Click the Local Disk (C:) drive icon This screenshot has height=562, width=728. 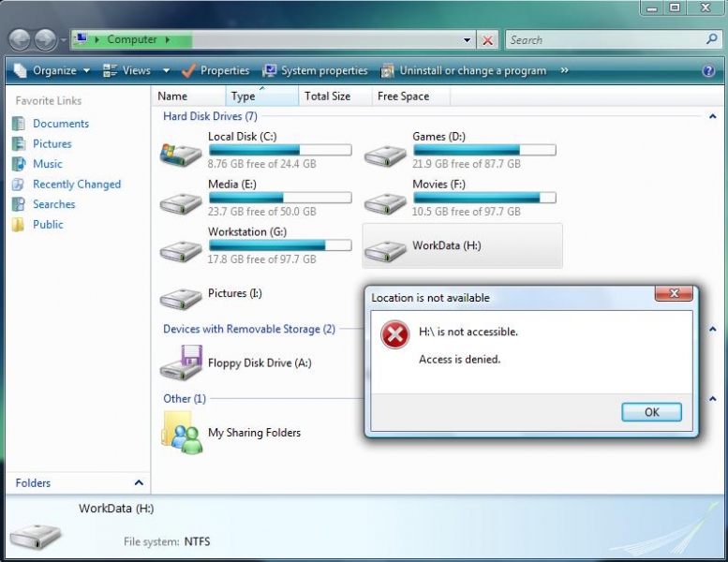(x=181, y=153)
